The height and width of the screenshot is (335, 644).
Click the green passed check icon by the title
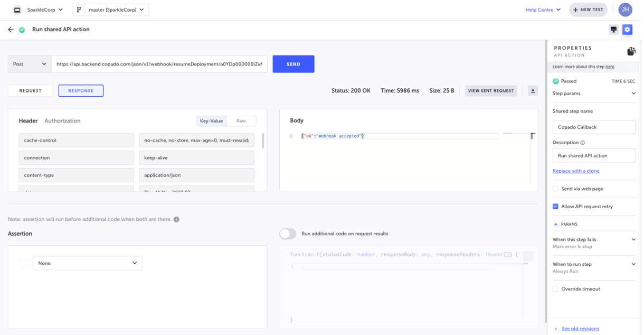(x=22, y=30)
